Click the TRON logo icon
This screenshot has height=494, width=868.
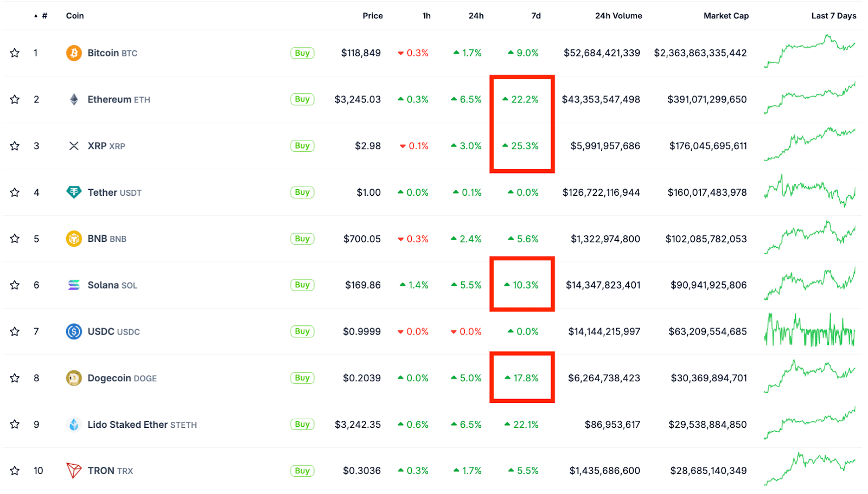tap(74, 471)
